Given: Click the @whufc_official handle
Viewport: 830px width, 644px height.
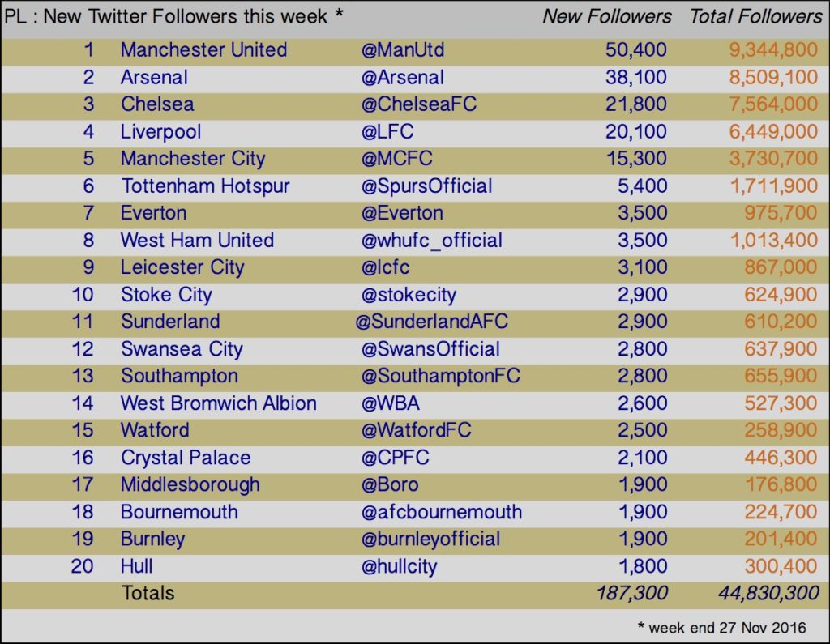Looking at the screenshot, I should [x=431, y=241].
